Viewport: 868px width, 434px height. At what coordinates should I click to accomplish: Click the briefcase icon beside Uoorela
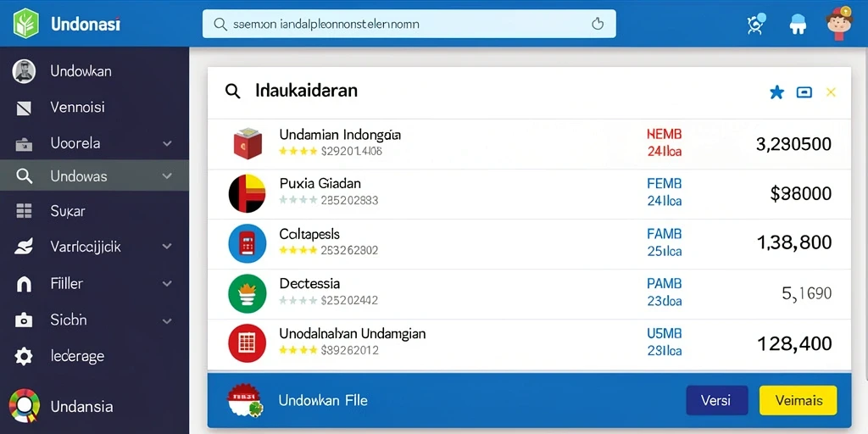(24, 144)
